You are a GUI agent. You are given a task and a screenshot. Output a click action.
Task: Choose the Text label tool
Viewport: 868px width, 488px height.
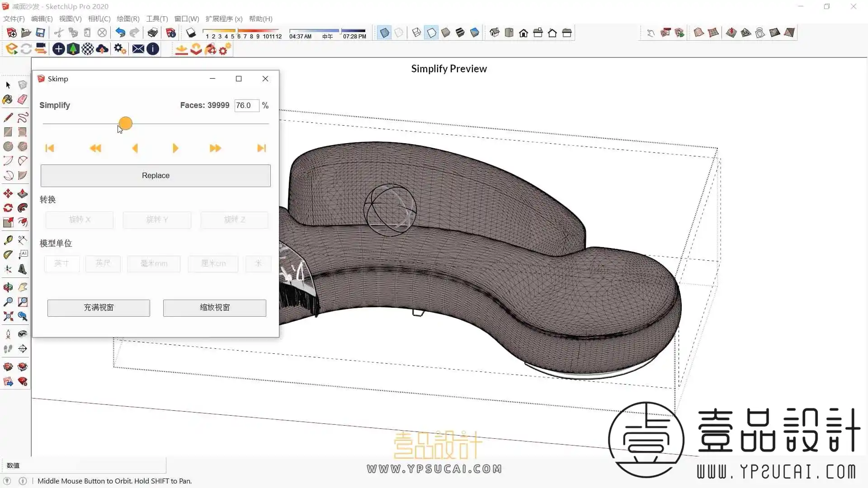(x=23, y=255)
